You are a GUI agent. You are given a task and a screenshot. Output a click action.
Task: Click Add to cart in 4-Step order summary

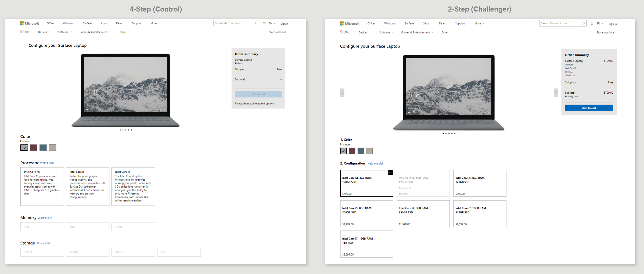[258, 94]
